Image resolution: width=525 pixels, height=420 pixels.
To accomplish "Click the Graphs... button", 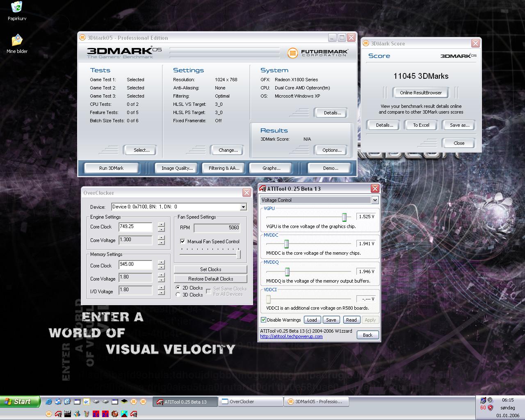I will click(x=271, y=168).
